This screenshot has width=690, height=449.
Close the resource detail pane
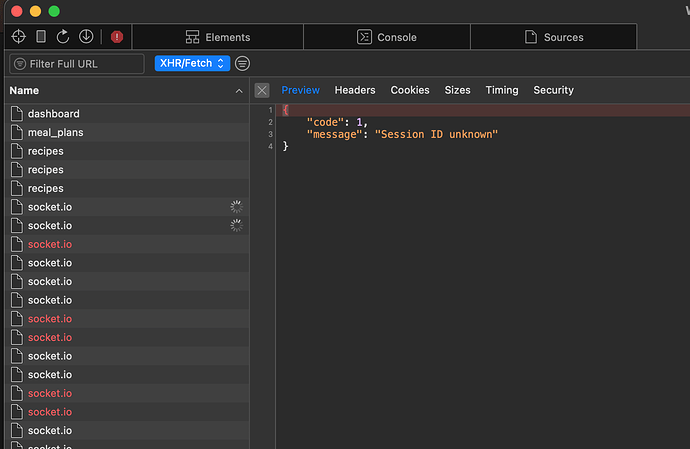coord(262,90)
